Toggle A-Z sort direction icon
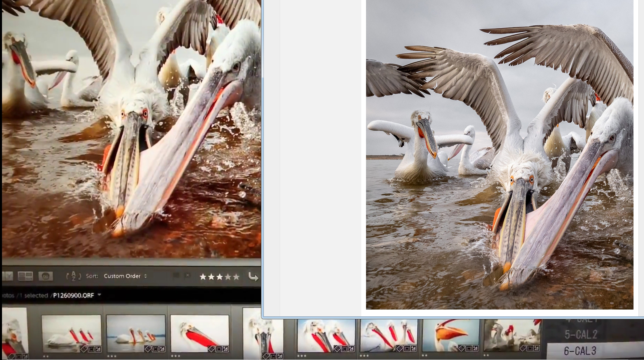 (x=73, y=276)
